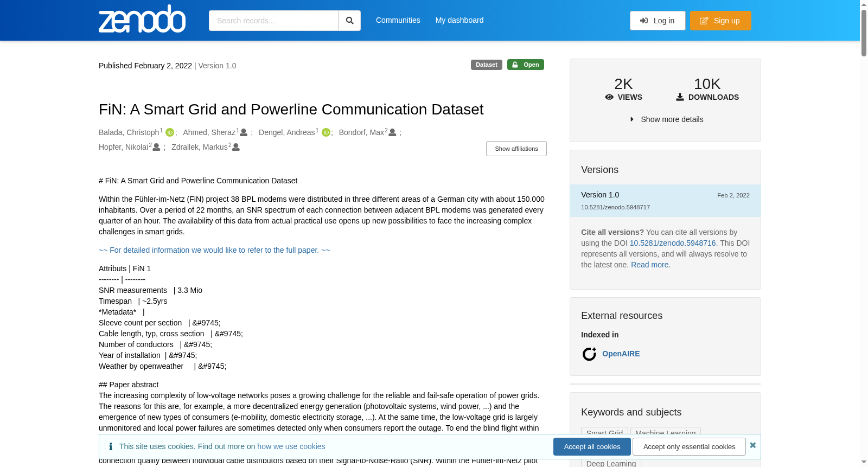
Task: Open Andreas Dengel's ORCID icon
Action: click(326, 132)
